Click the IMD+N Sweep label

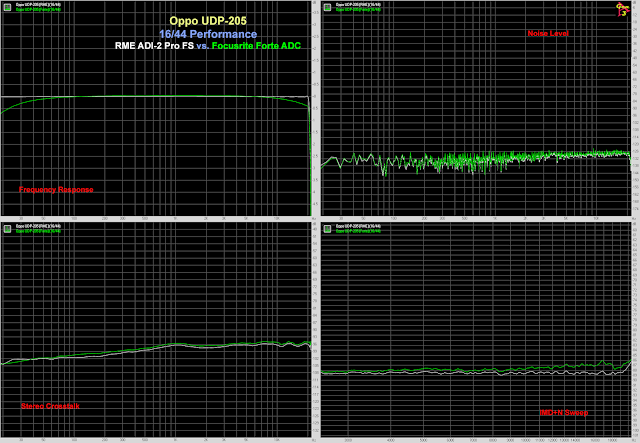pos(564,413)
